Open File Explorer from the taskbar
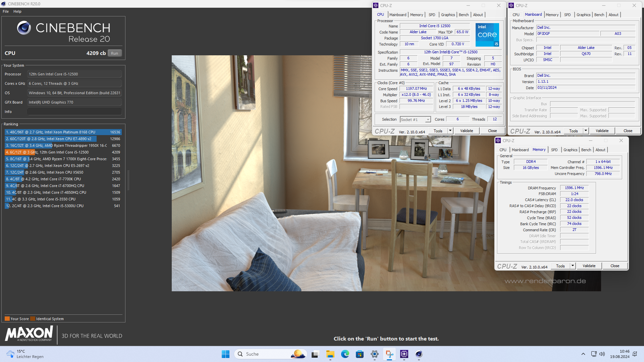644x362 pixels. (x=330, y=354)
